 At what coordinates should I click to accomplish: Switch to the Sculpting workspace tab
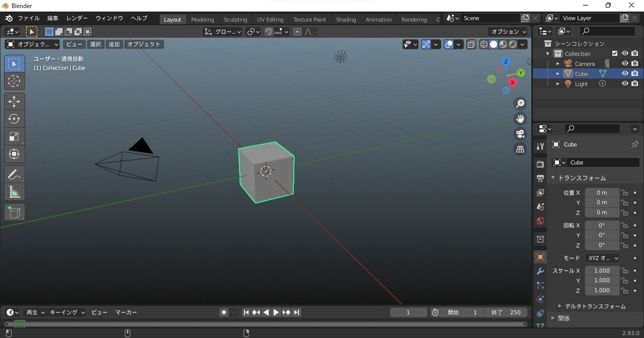click(x=236, y=19)
